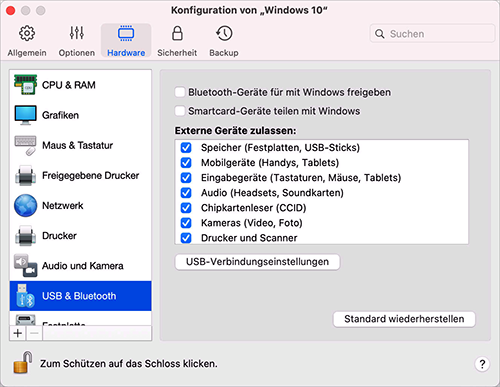500x387 pixels.
Task: Open the Allgemein gear tab
Action: click(x=27, y=41)
